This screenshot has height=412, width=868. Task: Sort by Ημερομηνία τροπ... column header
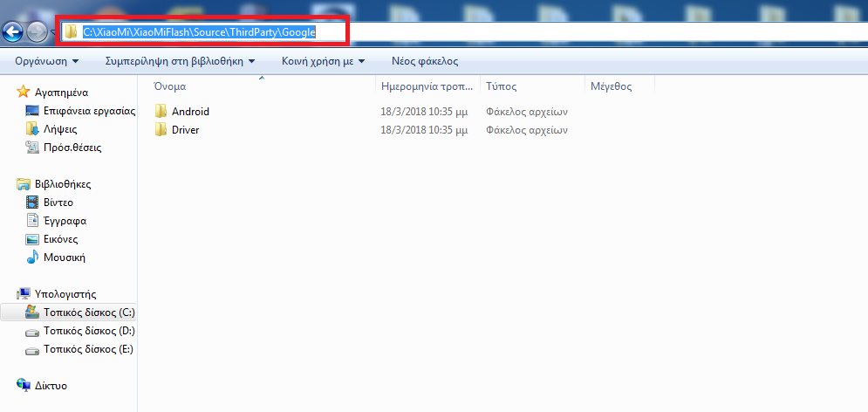[427, 86]
